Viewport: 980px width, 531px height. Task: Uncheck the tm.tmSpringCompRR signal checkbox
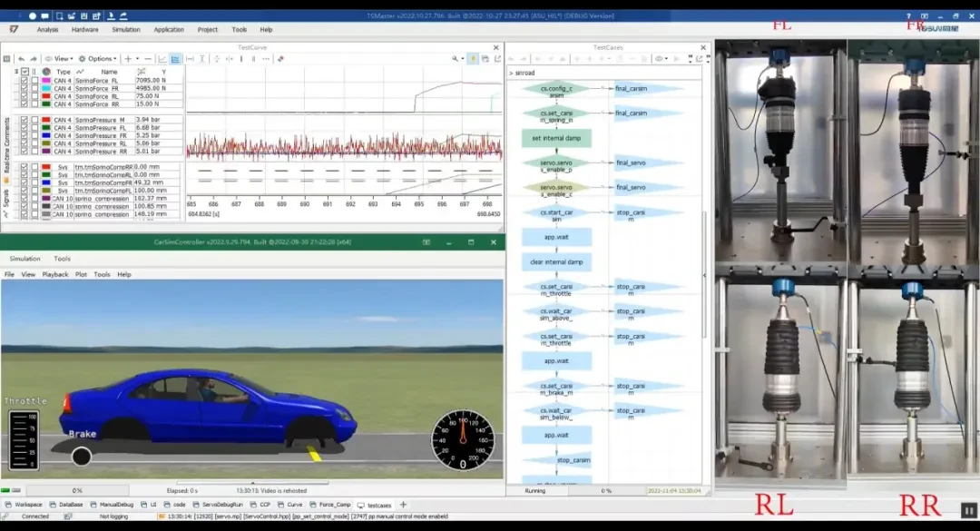[24, 167]
